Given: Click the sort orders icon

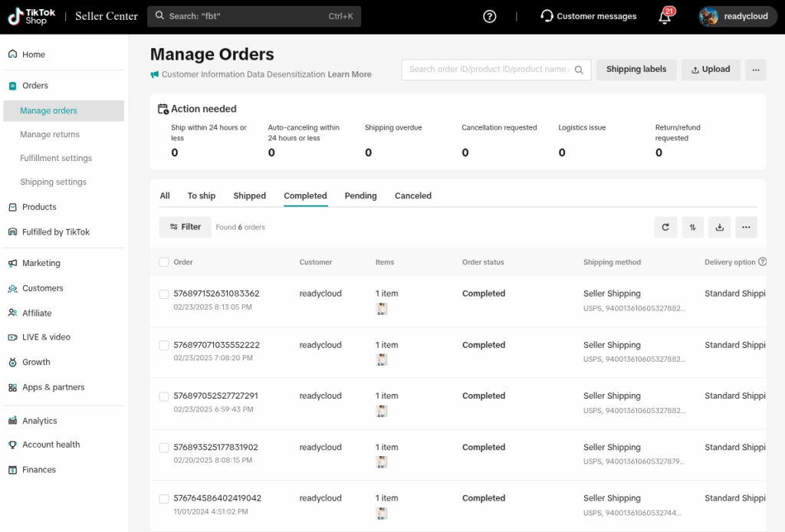Looking at the screenshot, I should tap(692, 227).
